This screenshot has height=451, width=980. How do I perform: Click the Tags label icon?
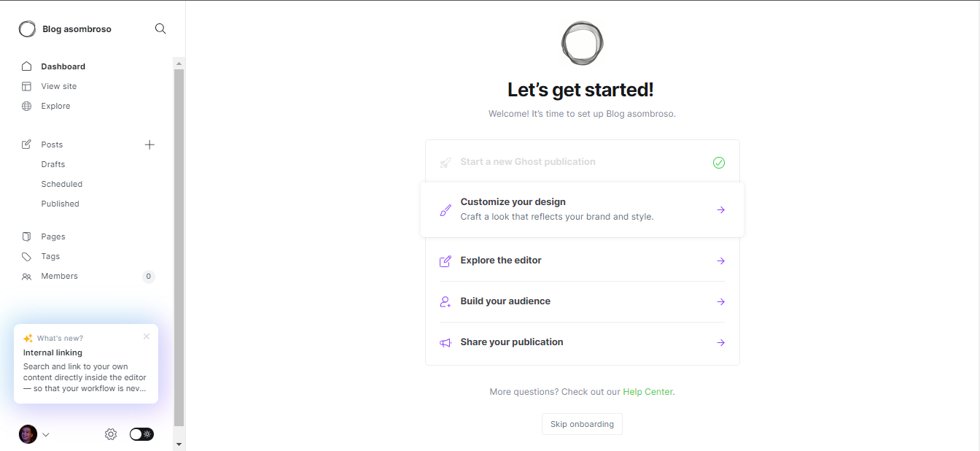(x=27, y=256)
